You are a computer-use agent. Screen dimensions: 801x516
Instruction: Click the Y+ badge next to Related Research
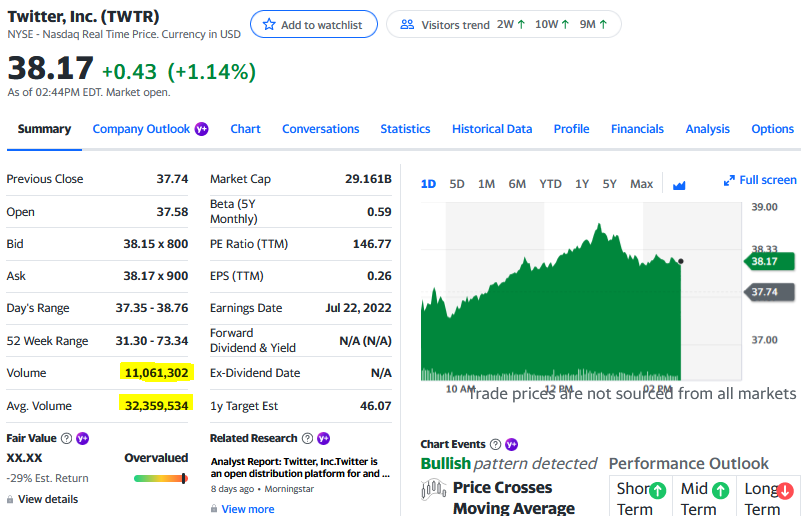[323, 438]
